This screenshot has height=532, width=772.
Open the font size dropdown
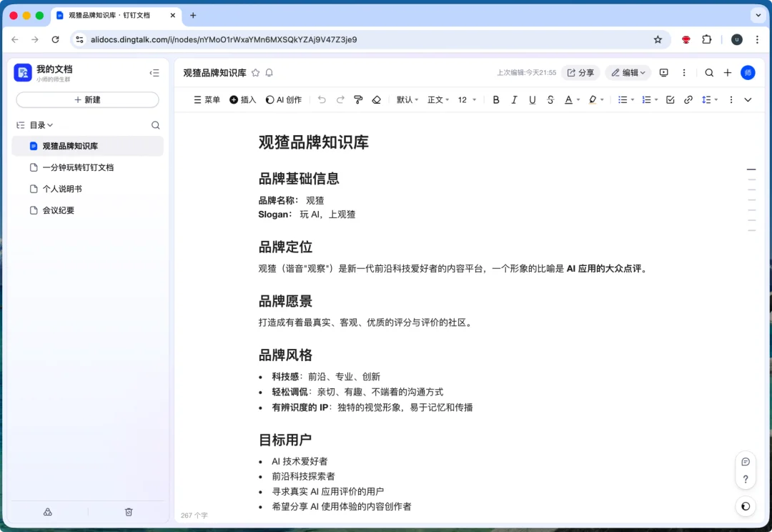[x=466, y=99]
